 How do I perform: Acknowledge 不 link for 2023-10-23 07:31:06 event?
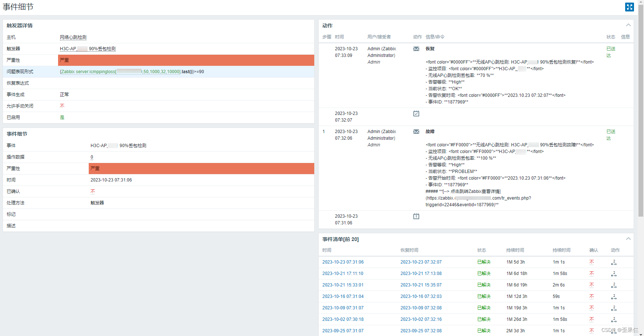point(592,262)
